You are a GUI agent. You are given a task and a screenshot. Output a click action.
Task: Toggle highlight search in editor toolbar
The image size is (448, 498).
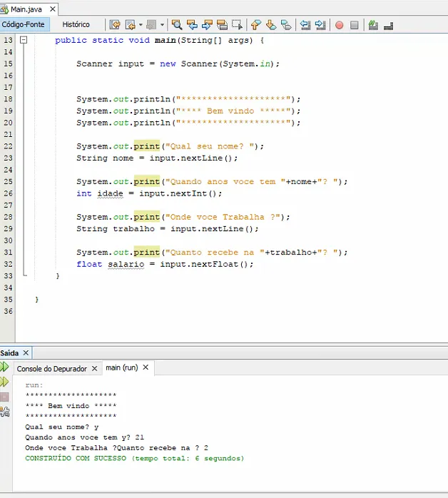pyautogui.click(x=222, y=25)
